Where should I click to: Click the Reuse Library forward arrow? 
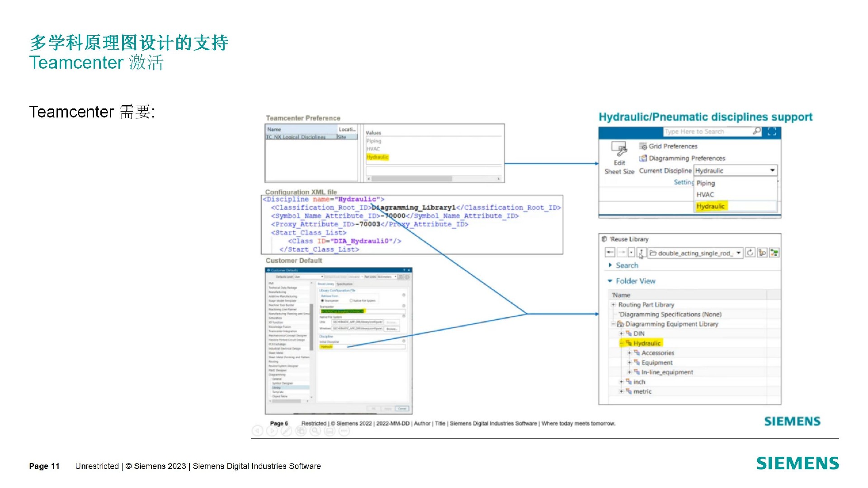click(622, 253)
